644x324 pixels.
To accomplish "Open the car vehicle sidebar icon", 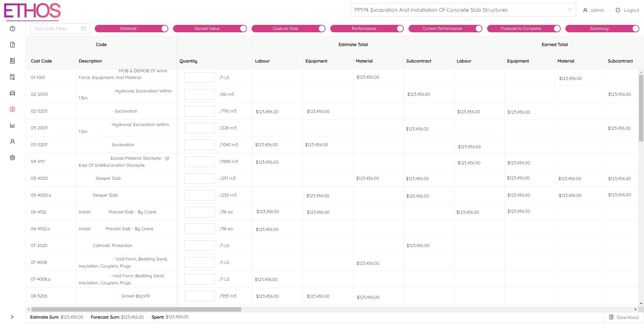I will click(12, 93).
